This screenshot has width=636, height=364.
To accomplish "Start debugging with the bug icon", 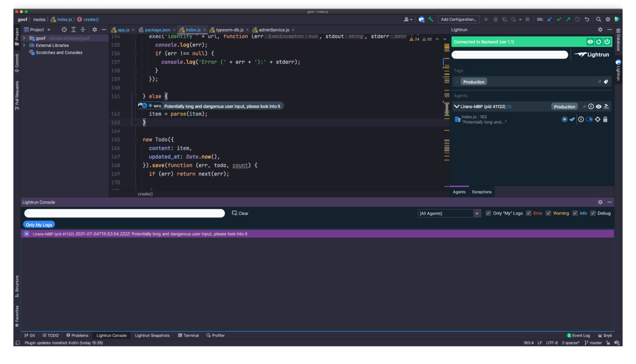I will pos(495,19).
